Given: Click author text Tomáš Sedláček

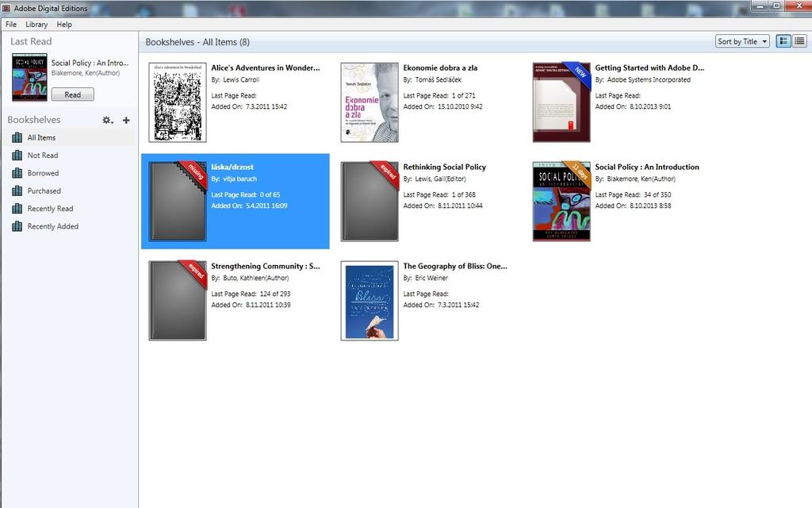Looking at the screenshot, I should tap(438, 80).
